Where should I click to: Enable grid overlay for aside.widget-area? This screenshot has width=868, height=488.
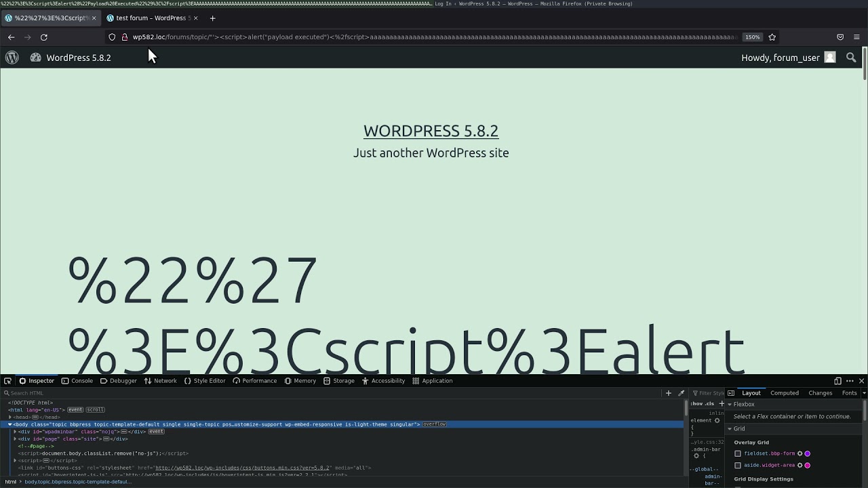pos(738,466)
